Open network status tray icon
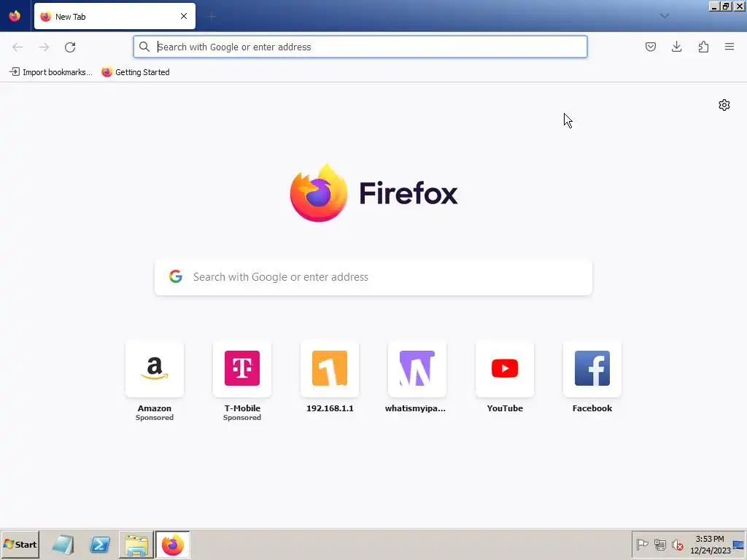This screenshot has width=747, height=560. [x=659, y=544]
